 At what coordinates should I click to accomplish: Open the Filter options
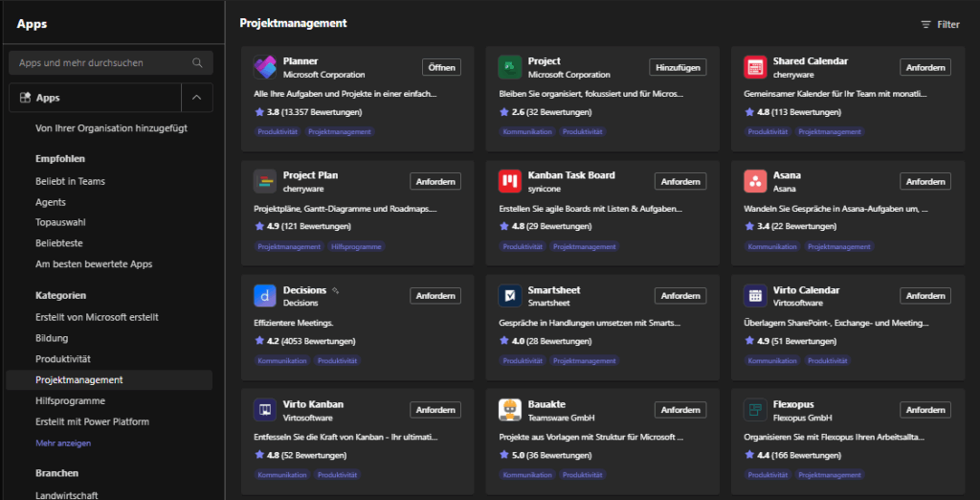940,24
